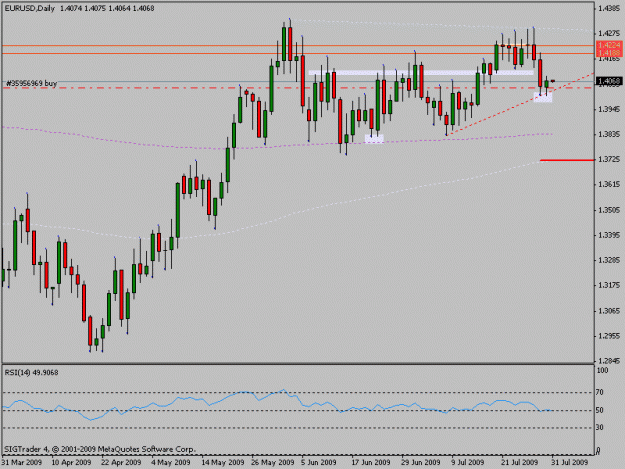Click the 9 Jul 2009 date label
This screenshot has height=469, width=625.
click(x=468, y=463)
